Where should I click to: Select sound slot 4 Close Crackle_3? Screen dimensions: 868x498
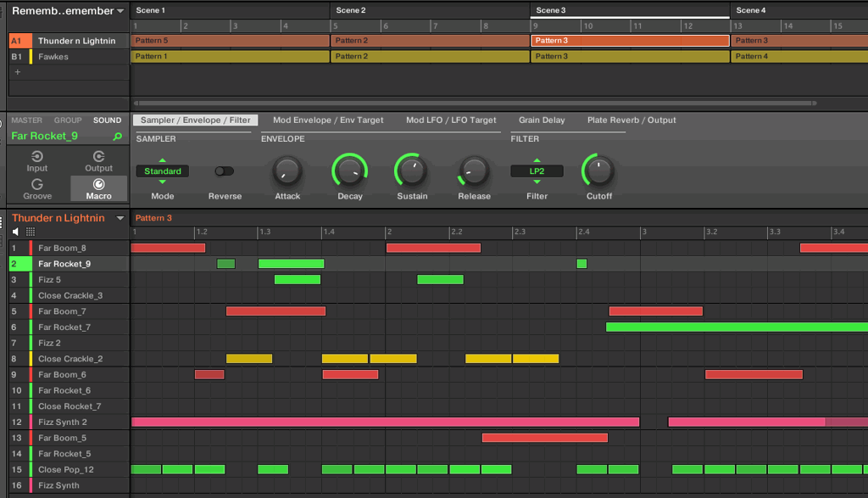[70, 295]
